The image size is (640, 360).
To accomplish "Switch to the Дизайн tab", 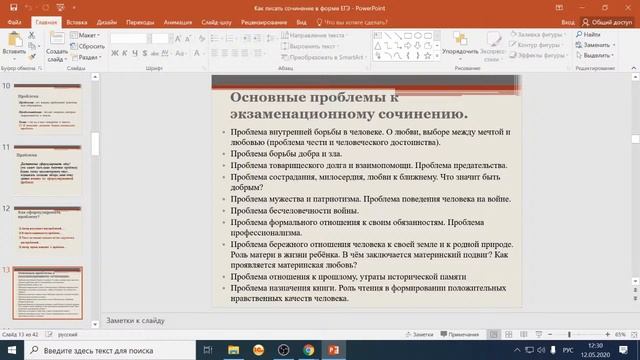I will [107, 22].
